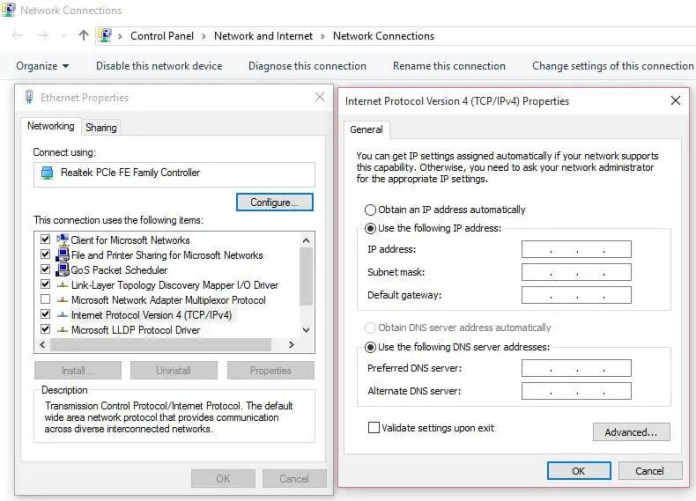
Task: Click the IP address input field
Action: [x=576, y=249]
